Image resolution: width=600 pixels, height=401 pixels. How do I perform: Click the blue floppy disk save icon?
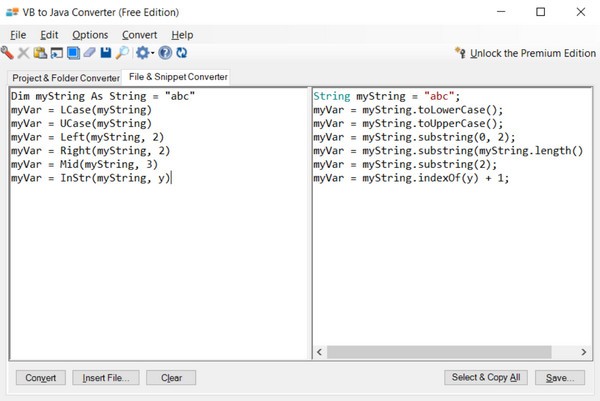click(x=106, y=53)
